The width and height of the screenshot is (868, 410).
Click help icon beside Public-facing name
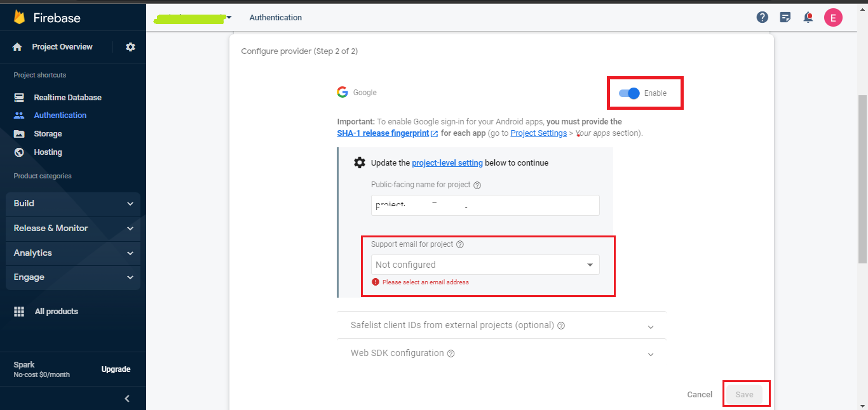click(x=477, y=185)
